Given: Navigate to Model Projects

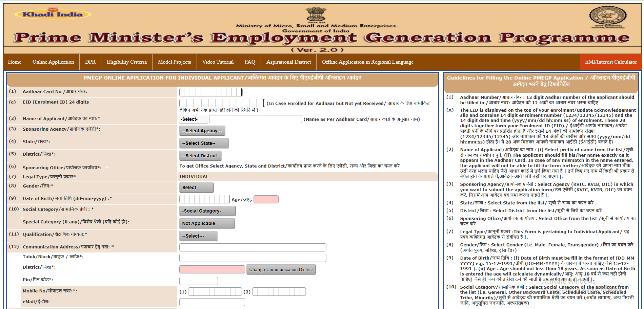Looking at the screenshot, I should pos(174,62).
